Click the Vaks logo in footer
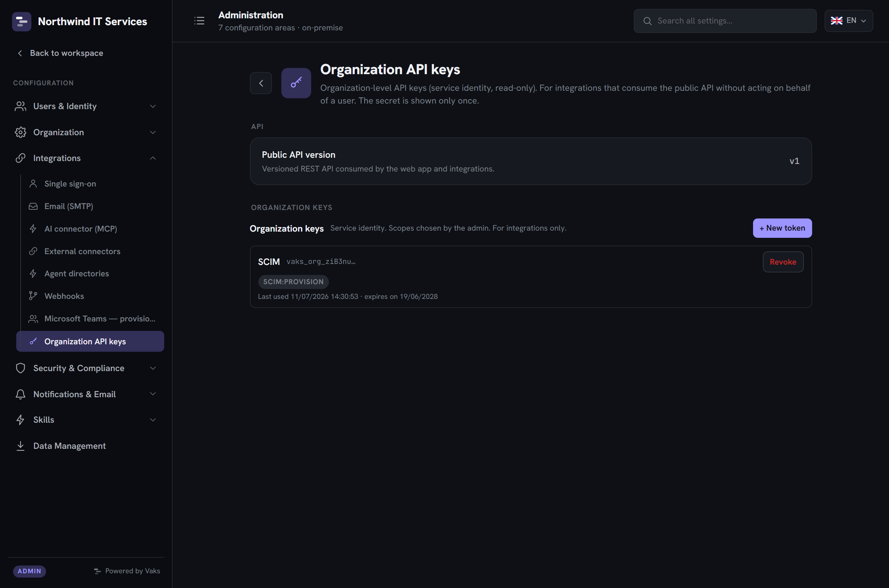The image size is (889, 588). pyautogui.click(x=97, y=571)
